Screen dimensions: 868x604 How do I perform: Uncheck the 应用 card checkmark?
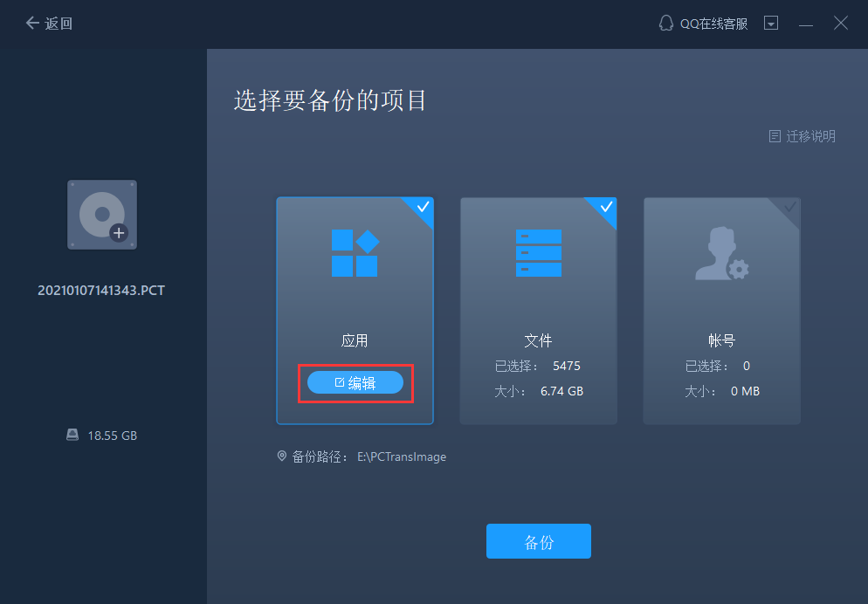point(423,208)
